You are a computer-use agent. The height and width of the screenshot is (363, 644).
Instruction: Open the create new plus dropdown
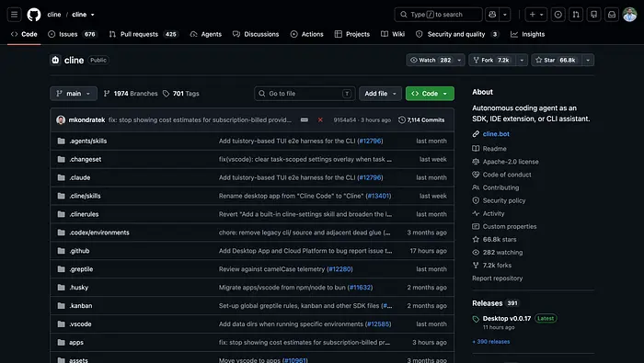tap(536, 15)
